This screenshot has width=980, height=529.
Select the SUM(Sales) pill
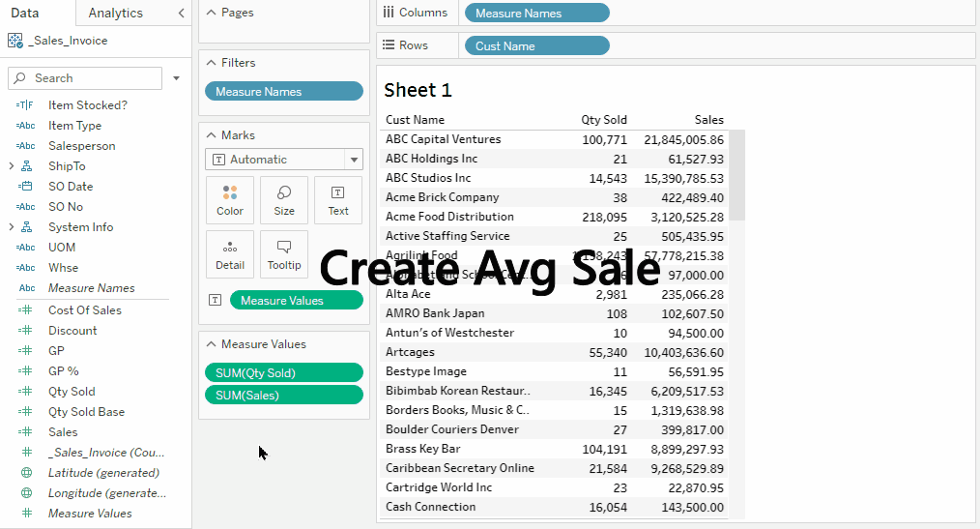point(284,395)
